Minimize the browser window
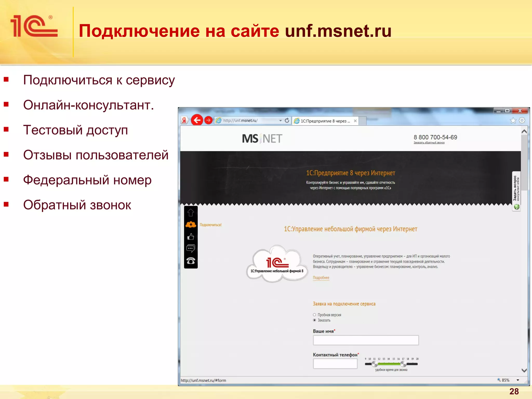Viewport: 532px width, 399px height. coord(498,111)
